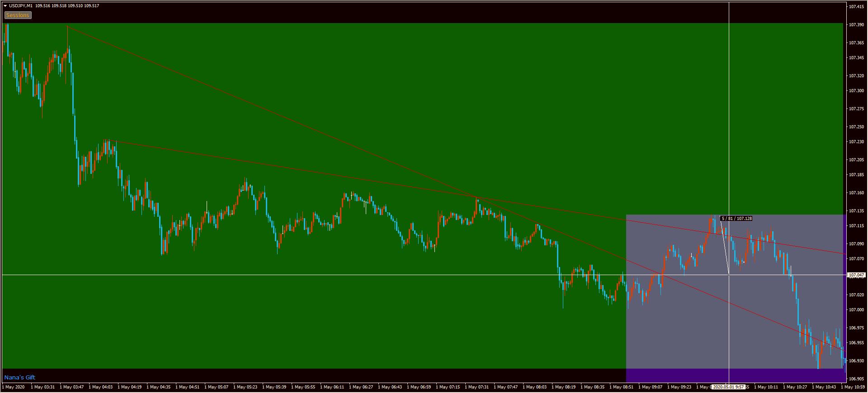Click the 2020.05.01 9:57 date marker
The height and width of the screenshot is (393, 868).
coord(729,387)
